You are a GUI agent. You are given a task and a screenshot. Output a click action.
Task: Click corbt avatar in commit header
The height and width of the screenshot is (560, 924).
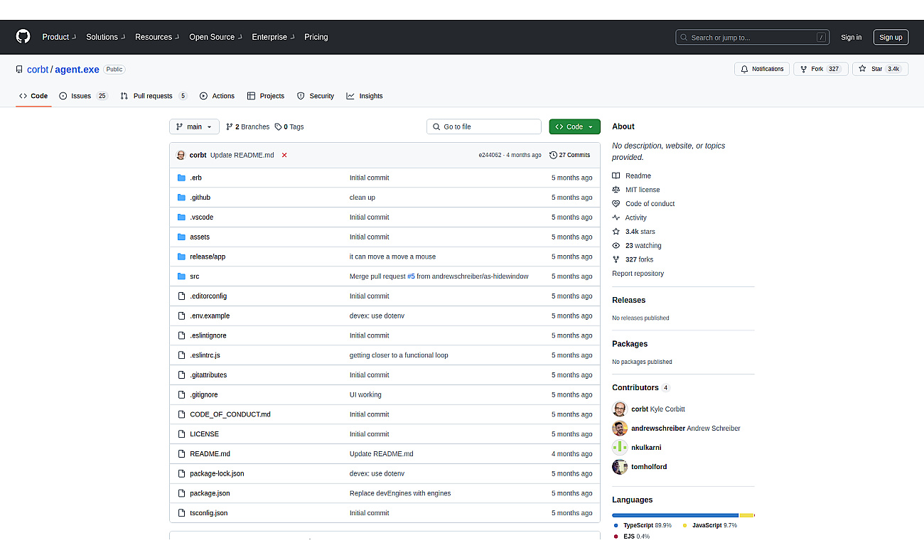point(181,155)
